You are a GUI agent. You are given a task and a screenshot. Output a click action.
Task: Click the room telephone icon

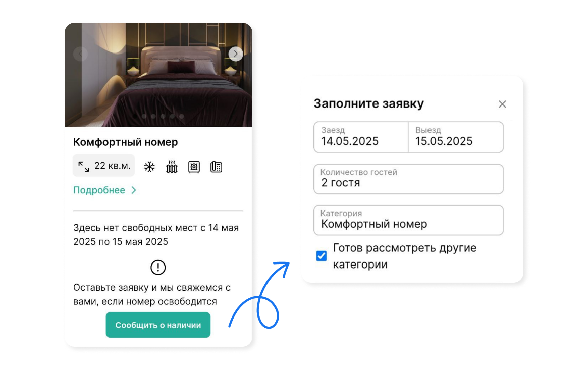click(x=217, y=167)
